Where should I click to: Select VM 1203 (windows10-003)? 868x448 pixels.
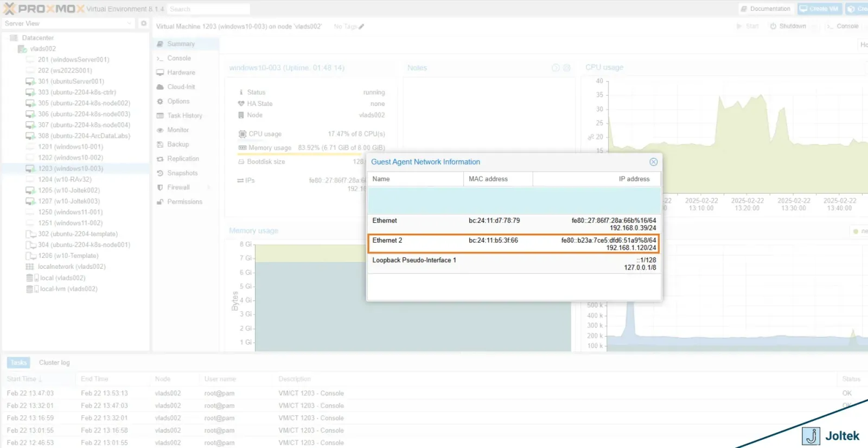(70, 168)
